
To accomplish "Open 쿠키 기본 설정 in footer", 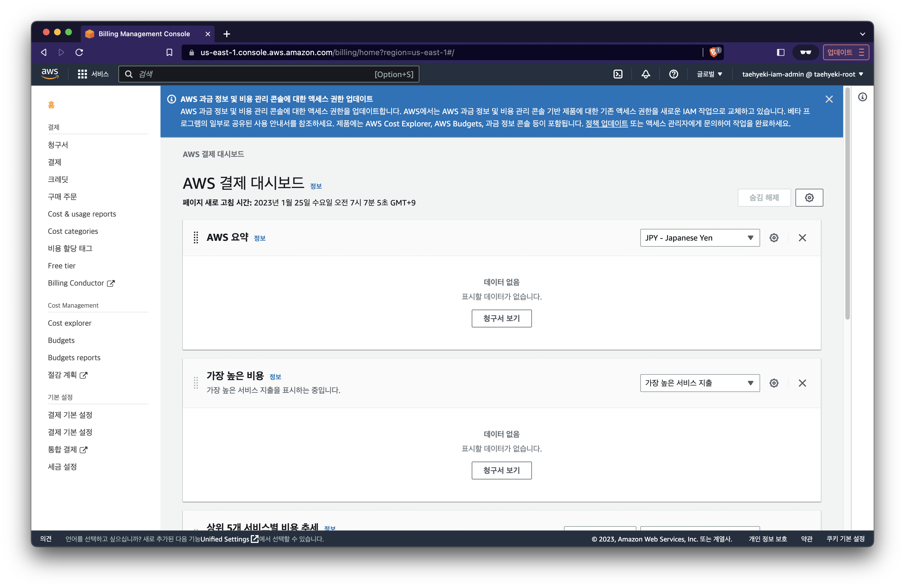I will [x=845, y=539].
